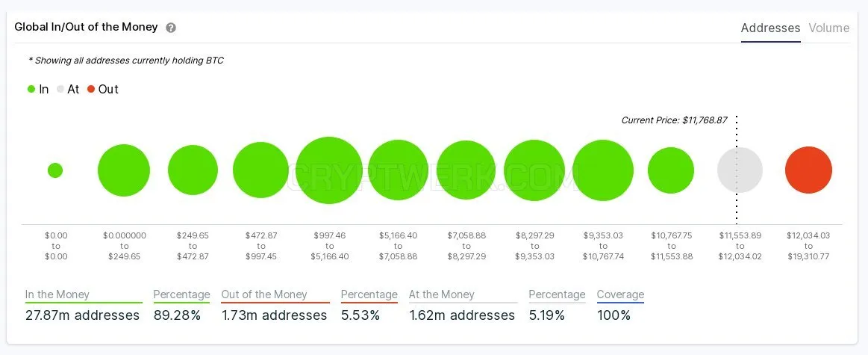Switch to the Volume tab
Image resolution: width=868 pixels, height=355 pixels.
click(828, 28)
